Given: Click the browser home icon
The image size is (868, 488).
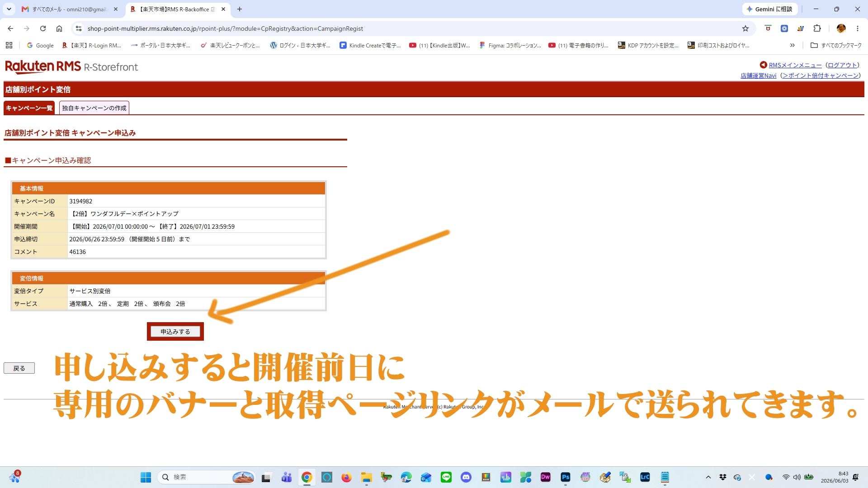Looking at the screenshot, I should point(59,28).
